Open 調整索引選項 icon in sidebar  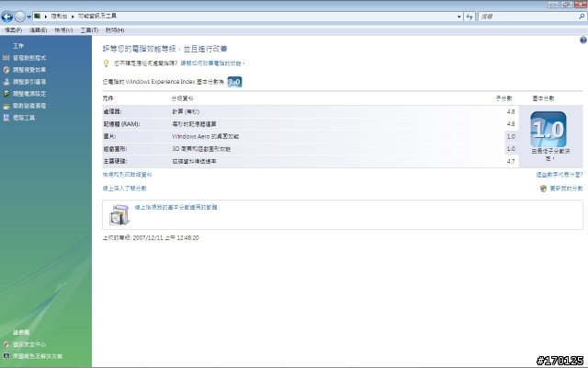coord(6,82)
